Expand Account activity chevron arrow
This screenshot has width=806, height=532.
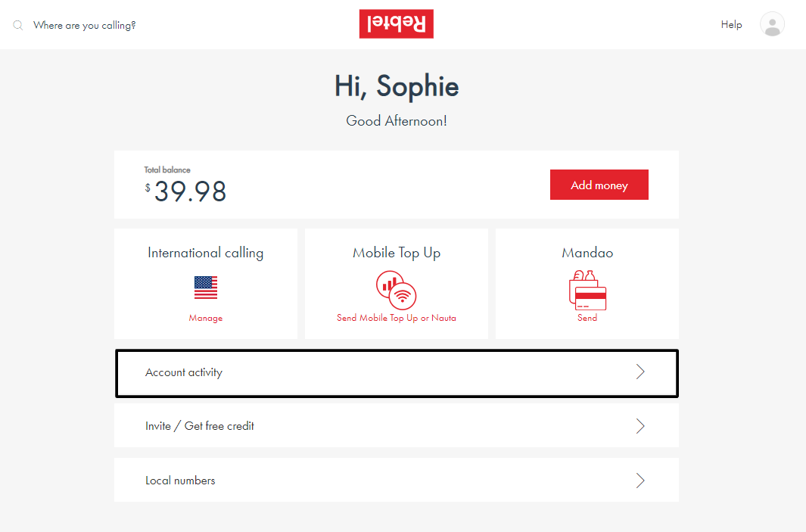[x=640, y=372]
